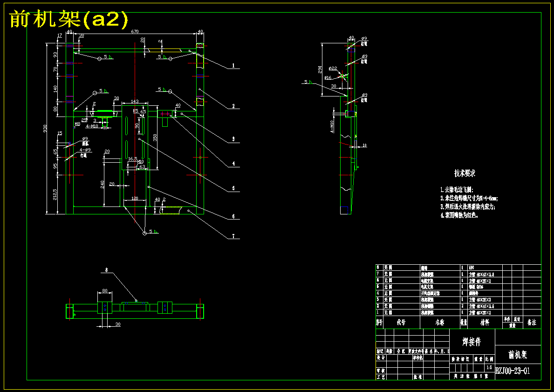
Task: Select the ø16 diameter annotation
Action: [328, 78]
